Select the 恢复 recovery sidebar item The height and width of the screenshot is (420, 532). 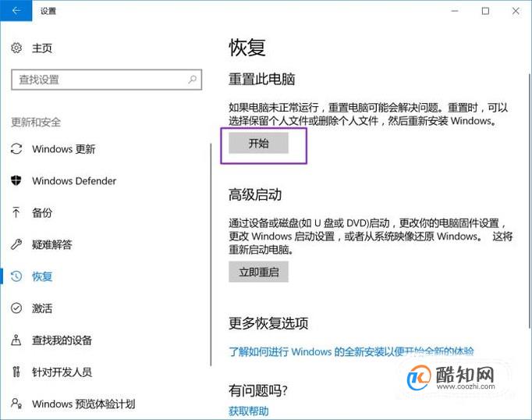(x=42, y=276)
